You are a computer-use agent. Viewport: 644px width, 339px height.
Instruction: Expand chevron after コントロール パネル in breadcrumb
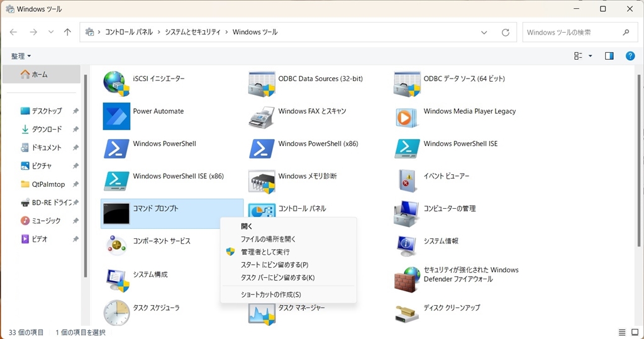[159, 32]
